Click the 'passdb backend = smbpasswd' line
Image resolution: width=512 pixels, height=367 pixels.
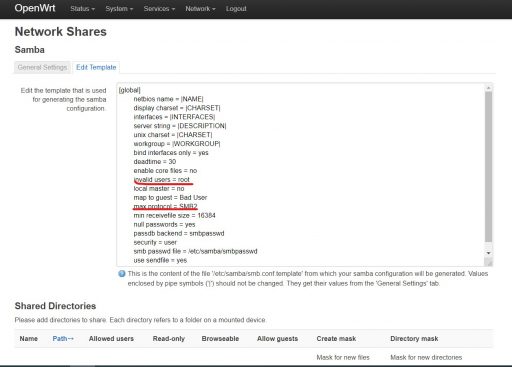click(179, 233)
